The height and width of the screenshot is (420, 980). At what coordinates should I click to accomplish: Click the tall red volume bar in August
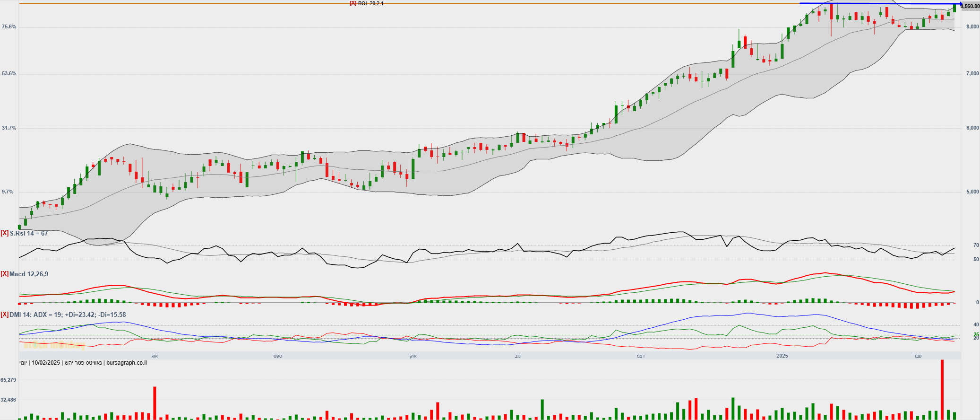click(x=155, y=403)
